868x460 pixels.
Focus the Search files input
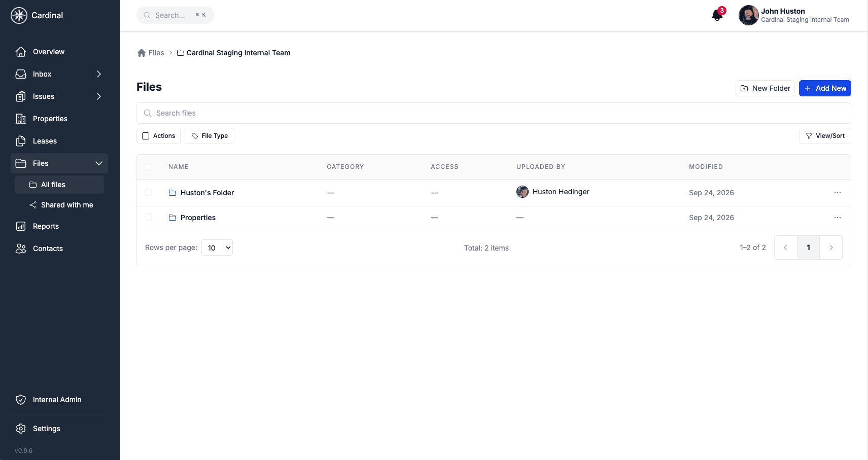(x=494, y=113)
